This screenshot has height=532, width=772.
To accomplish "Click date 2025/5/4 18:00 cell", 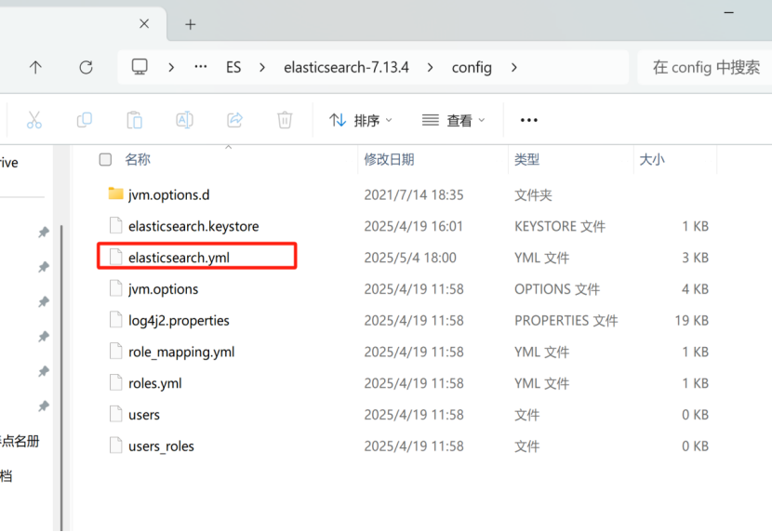I will [410, 258].
